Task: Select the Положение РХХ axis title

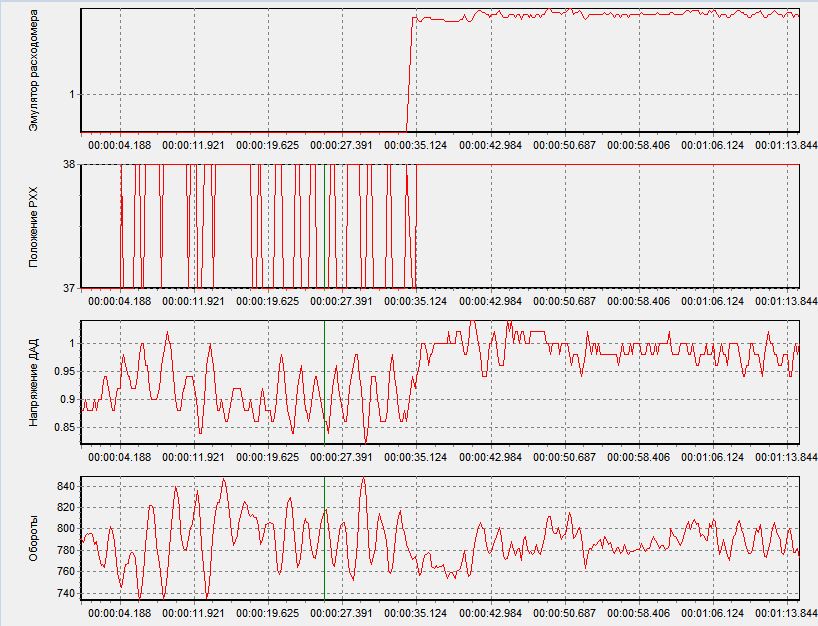Action: [x=33, y=227]
